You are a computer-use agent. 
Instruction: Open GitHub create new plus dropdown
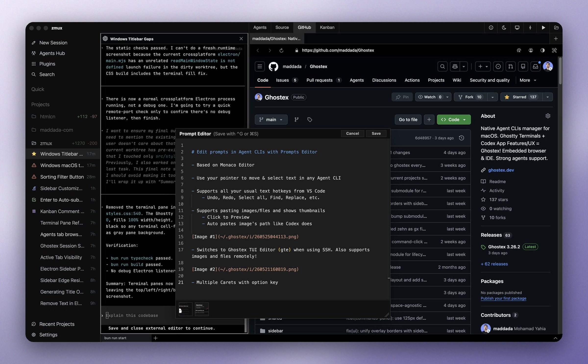point(483,66)
